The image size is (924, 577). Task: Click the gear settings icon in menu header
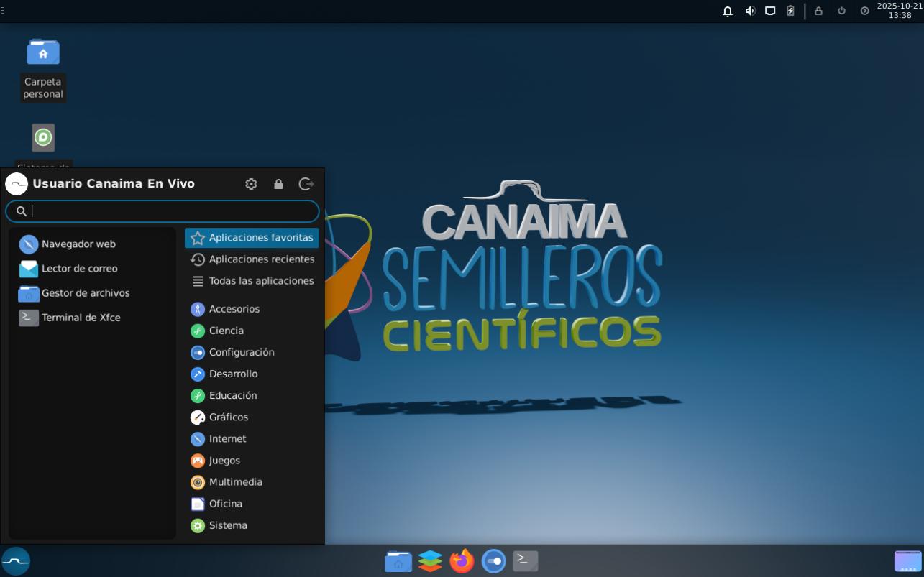[x=251, y=184]
